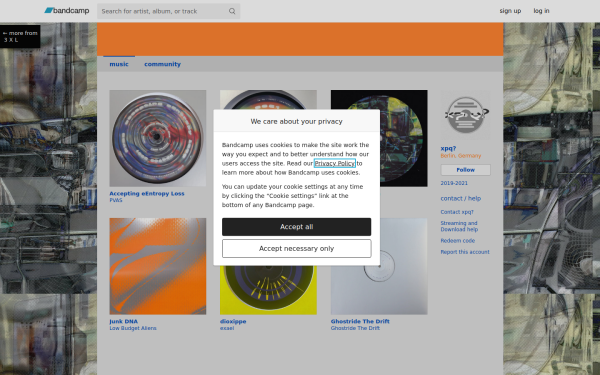Image resolution: width=600 pixels, height=375 pixels.
Task: Open the dioxippe title link
Action: pyautogui.click(x=233, y=321)
